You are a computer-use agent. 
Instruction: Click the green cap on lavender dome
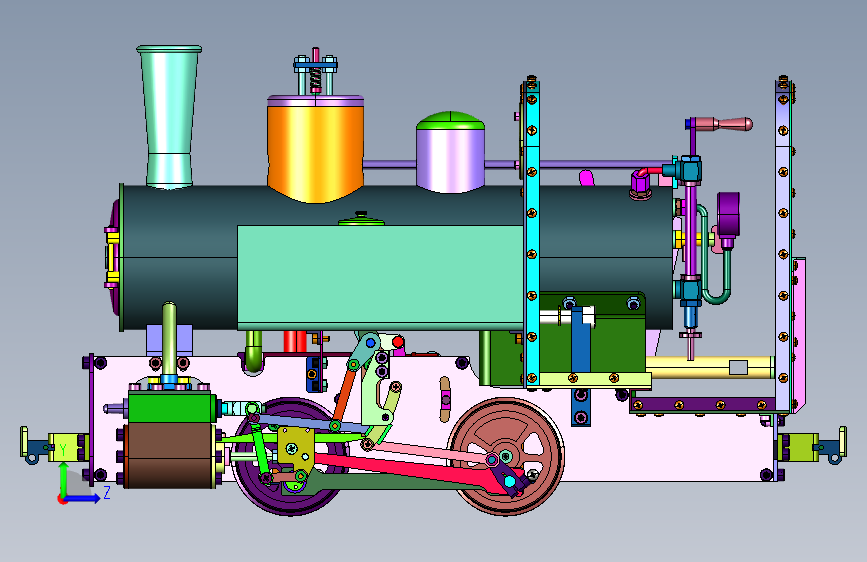click(x=451, y=120)
